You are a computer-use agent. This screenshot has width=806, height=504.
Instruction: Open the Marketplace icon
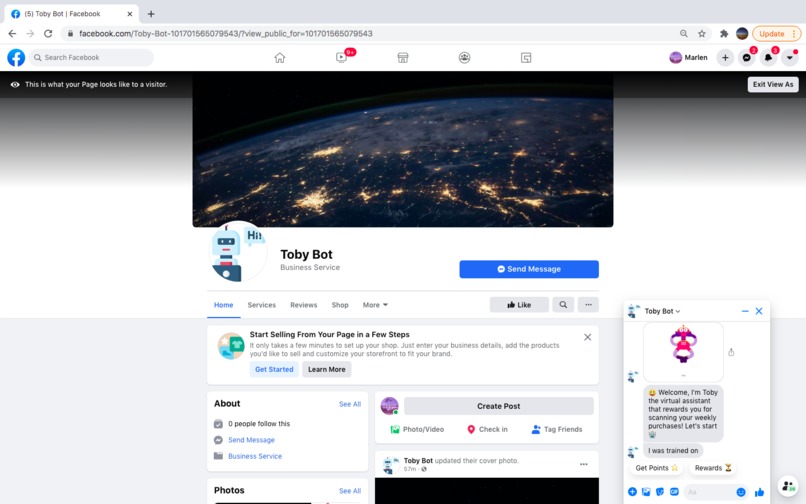(403, 58)
